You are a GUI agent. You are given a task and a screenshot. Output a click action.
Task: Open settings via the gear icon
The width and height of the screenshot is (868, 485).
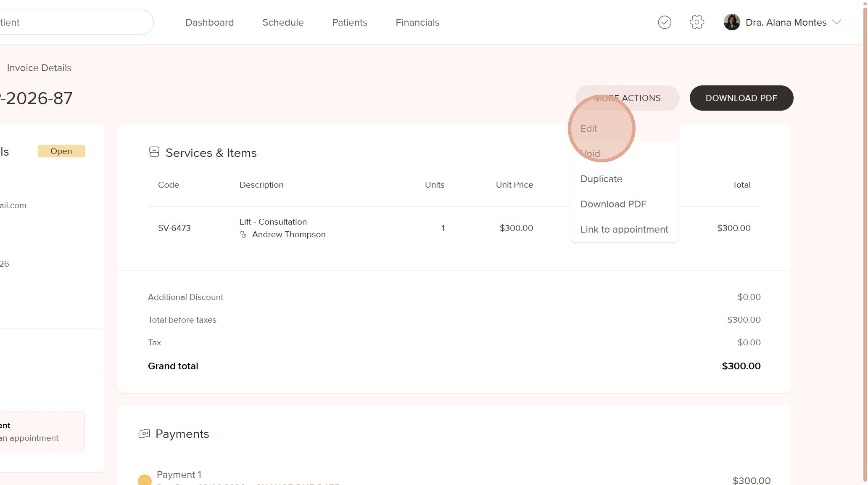click(697, 22)
